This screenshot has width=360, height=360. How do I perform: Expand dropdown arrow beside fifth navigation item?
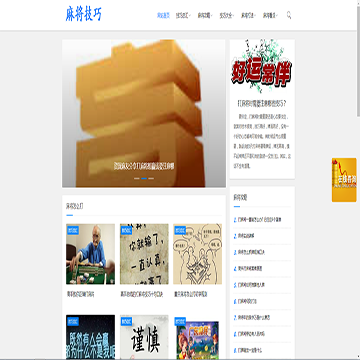pyautogui.click(x=255, y=15)
